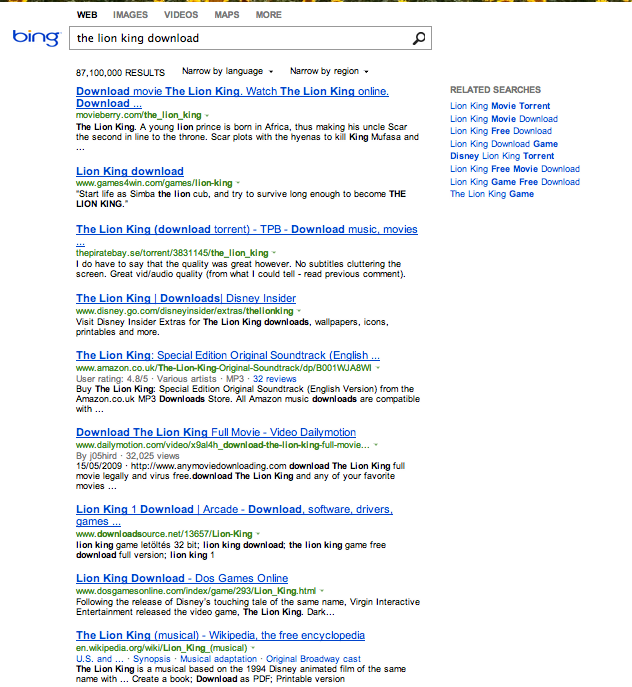
Task: Expand arrow next to dailymotion.com URL
Action: click(376, 445)
